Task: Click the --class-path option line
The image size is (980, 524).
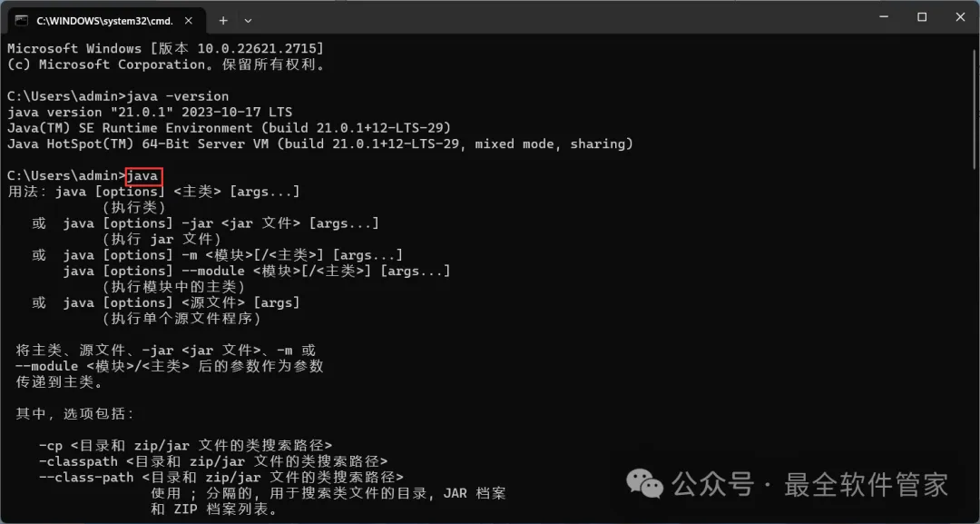Action: [221, 478]
